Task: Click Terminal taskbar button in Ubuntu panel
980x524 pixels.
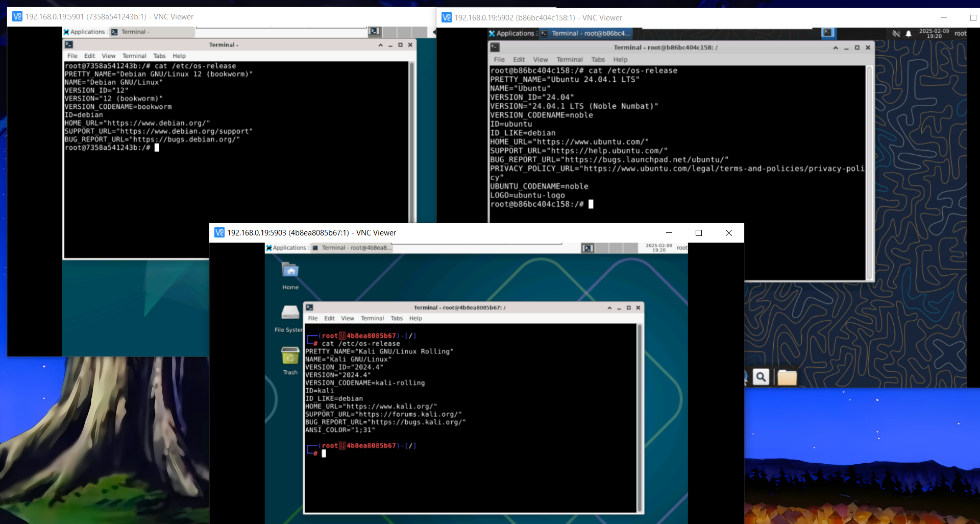Action: pos(586,33)
